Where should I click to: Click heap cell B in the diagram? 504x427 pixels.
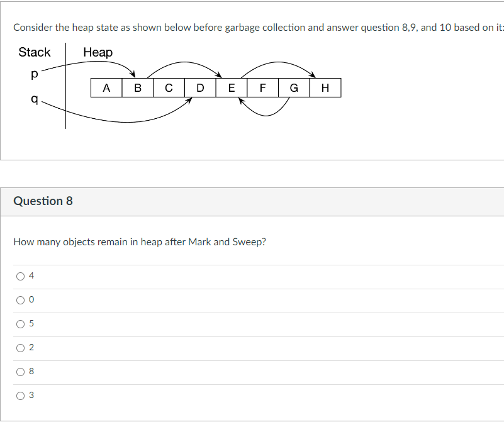(x=137, y=87)
